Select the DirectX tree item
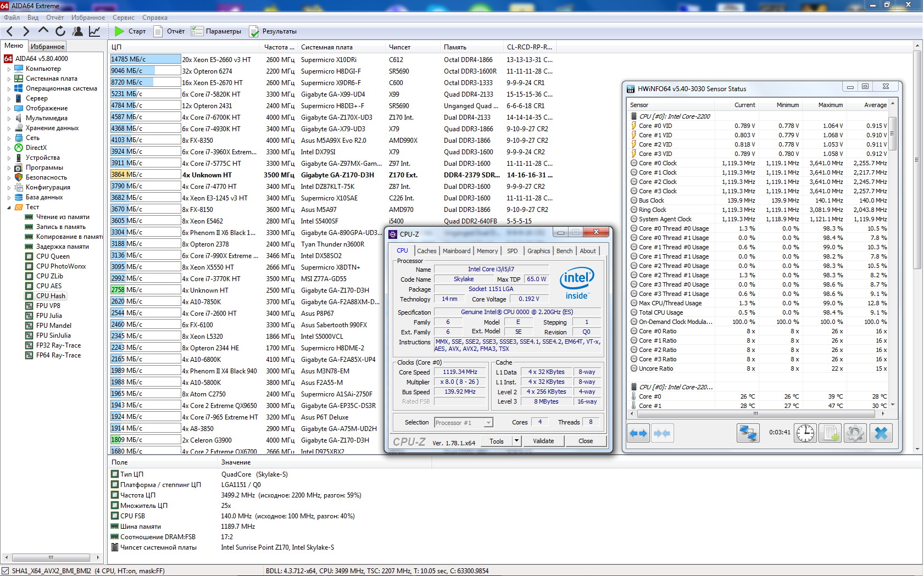Screen dimensions: 924x576 click(36, 148)
